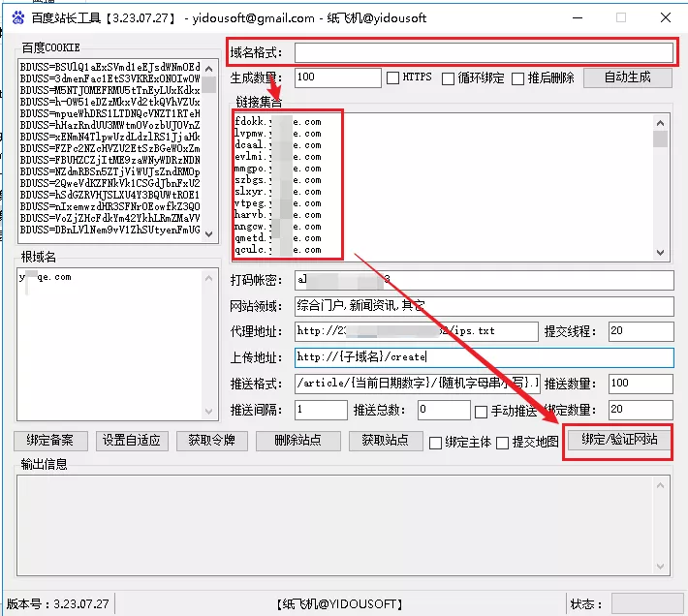Click down arrow of 输出信息 scrollbar
The width and height of the screenshot is (688, 616).
[660, 566]
